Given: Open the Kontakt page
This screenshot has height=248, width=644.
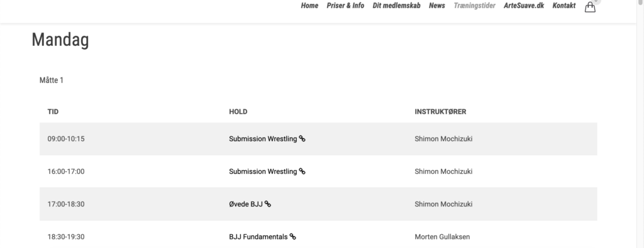Looking at the screenshot, I should click(564, 6).
